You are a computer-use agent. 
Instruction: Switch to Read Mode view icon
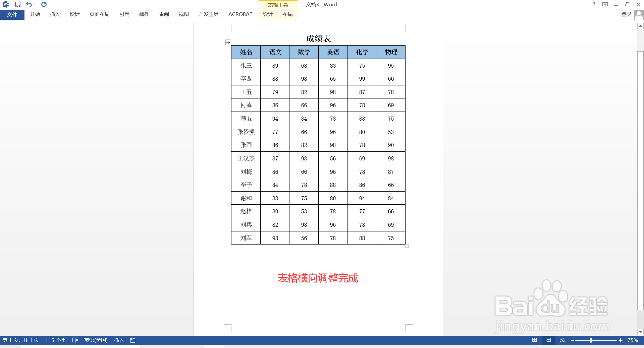[534, 340]
